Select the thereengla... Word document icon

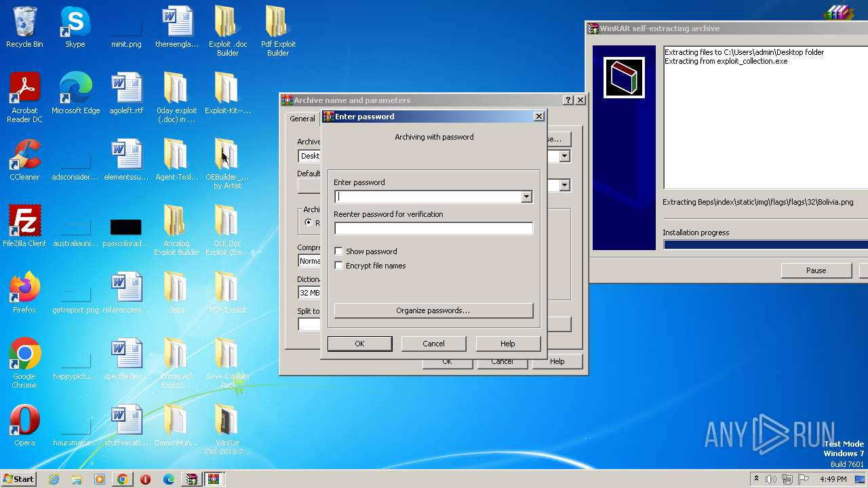click(177, 28)
